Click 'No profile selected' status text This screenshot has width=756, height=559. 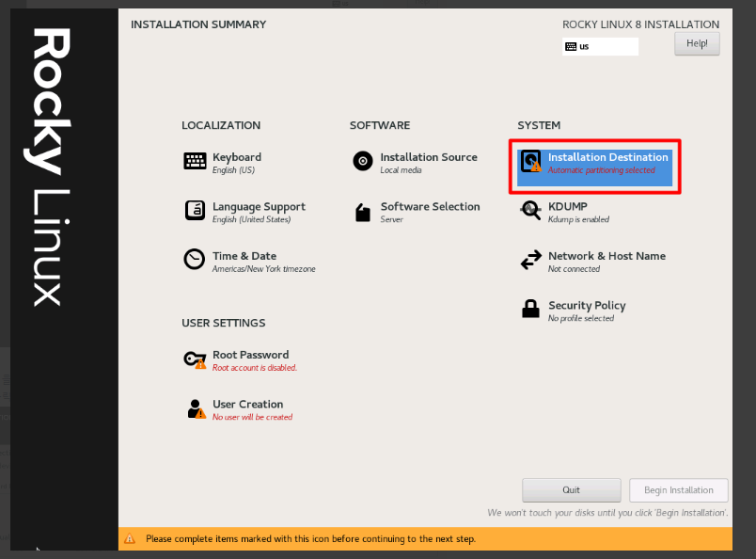[581, 319]
